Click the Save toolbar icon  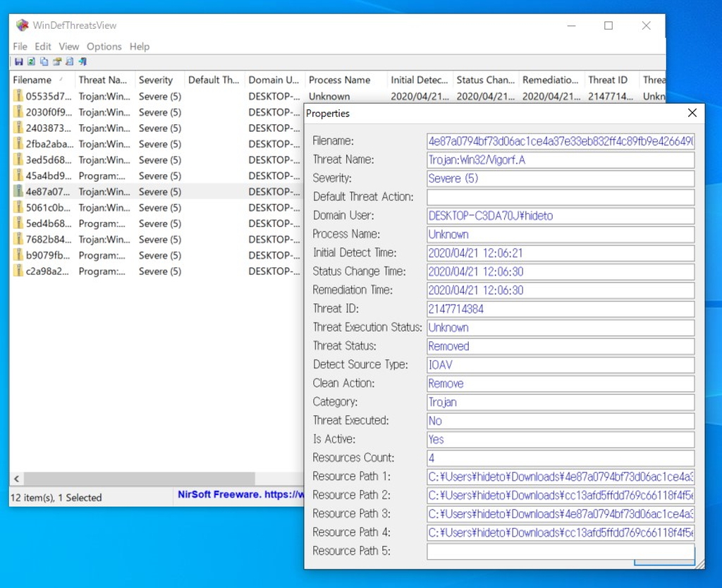(19, 62)
